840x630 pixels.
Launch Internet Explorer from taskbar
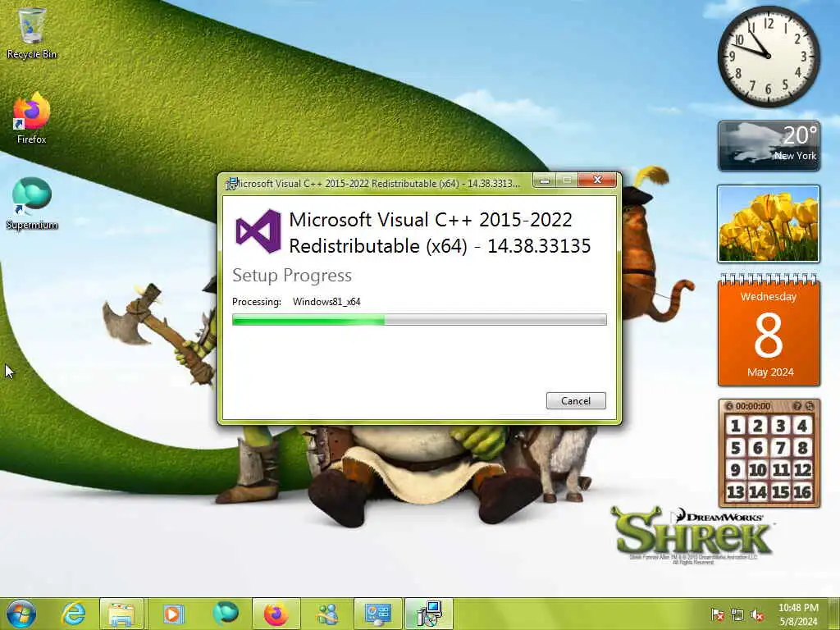coord(73,614)
